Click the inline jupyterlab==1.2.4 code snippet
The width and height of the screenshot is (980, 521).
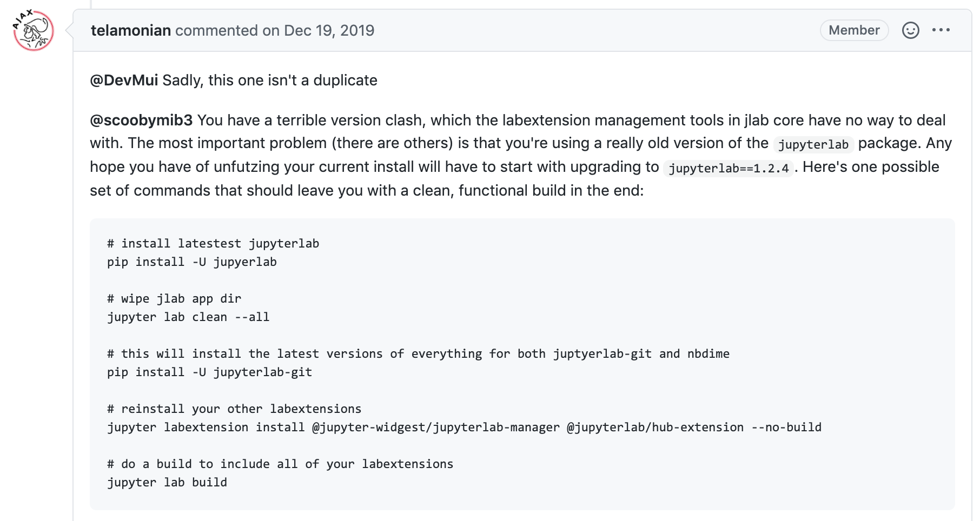[x=729, y=168]
